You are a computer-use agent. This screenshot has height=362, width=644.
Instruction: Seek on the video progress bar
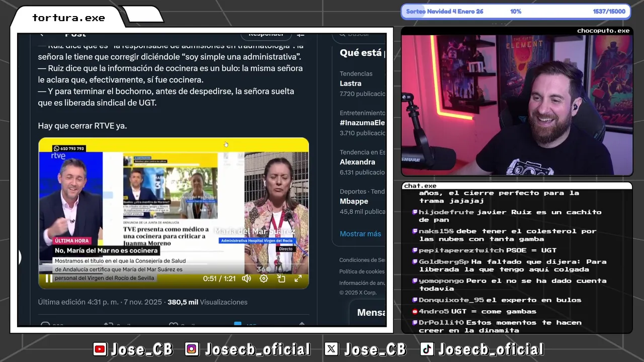click(x=174, y=263)
